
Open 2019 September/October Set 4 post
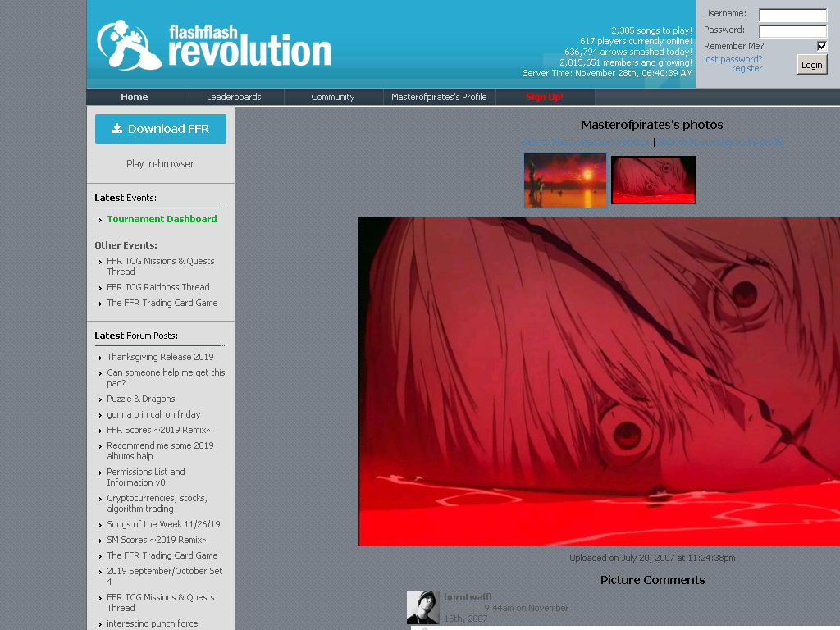click(164, 576)
